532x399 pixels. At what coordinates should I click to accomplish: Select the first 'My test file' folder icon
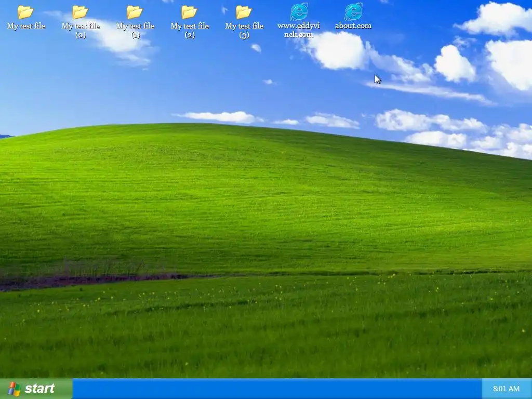25,12
